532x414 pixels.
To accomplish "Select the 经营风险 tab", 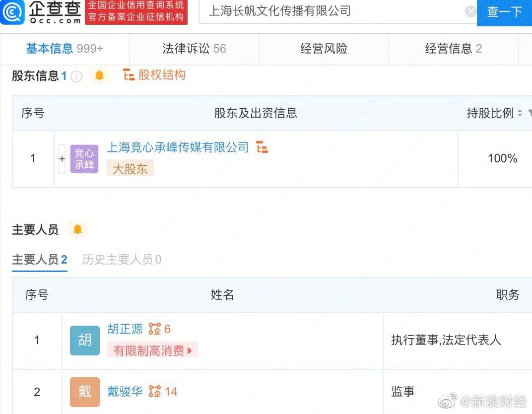I will pos(324,49).
